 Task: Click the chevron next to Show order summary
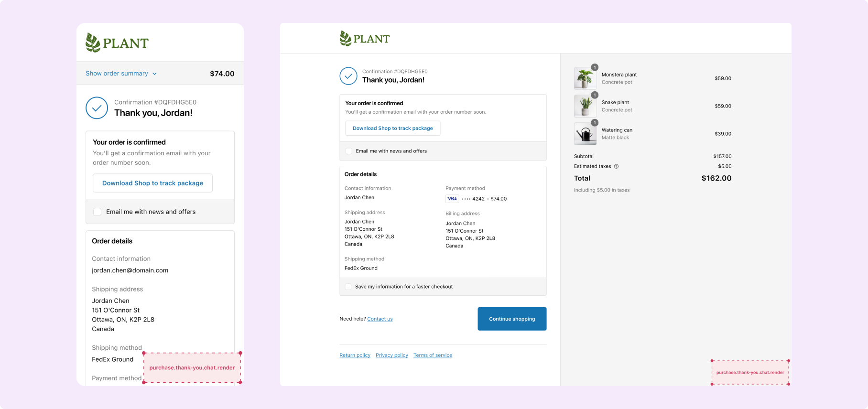[x=154, y=74]
